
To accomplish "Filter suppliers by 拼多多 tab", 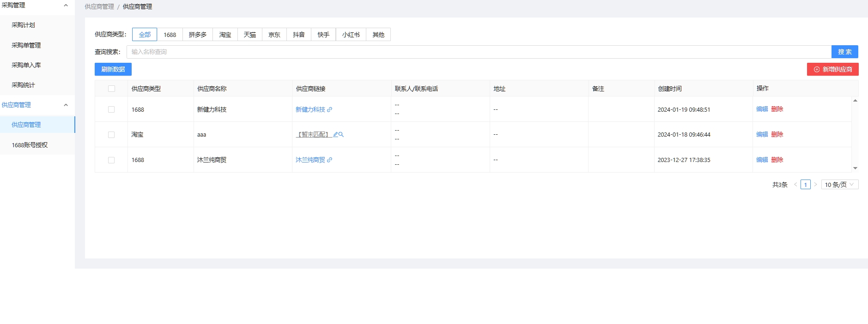I will [x=198, y=35].
